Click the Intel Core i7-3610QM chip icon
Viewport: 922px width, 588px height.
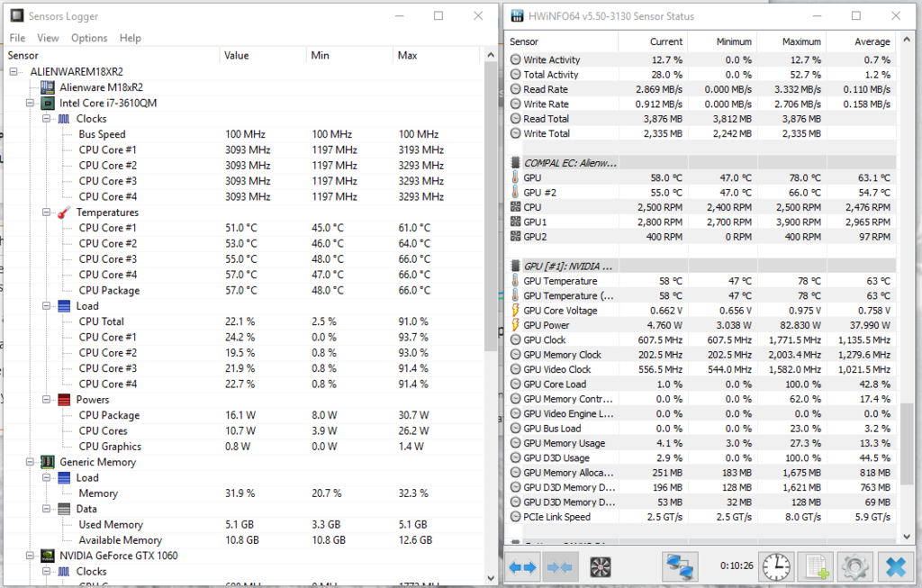(x=48, y=104)
